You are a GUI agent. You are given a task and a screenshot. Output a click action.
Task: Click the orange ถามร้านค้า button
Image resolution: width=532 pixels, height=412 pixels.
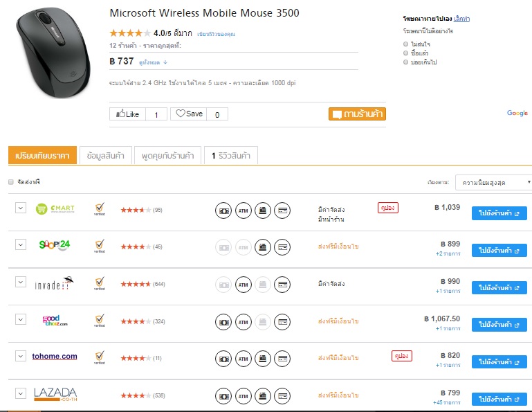(357, 114)
